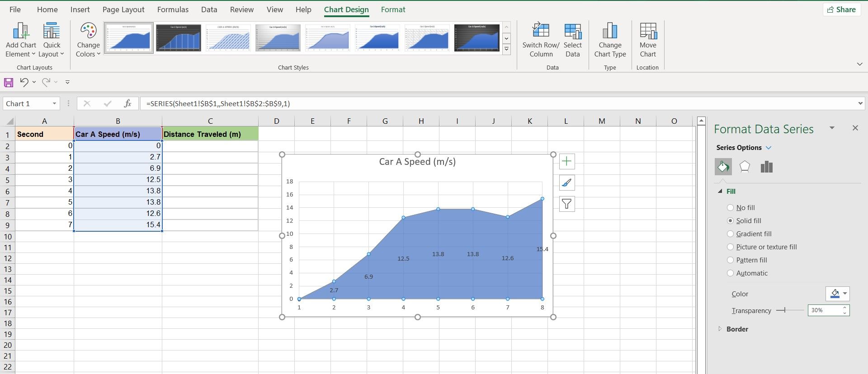Adjust the Transparency slider handle

coord(784,310)
